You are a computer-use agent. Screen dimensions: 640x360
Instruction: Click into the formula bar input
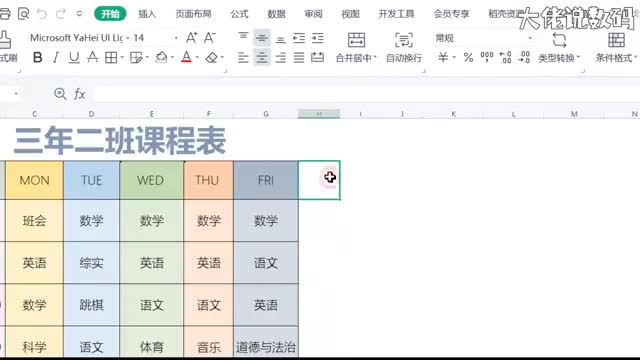click(x=367, y=94)
